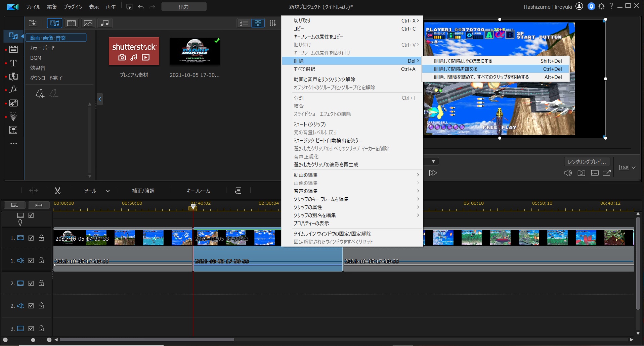Expand the クリップの属性 submenu
This screenshot has height=346, width=644.
pyautogui.click(x=352, y=207)
